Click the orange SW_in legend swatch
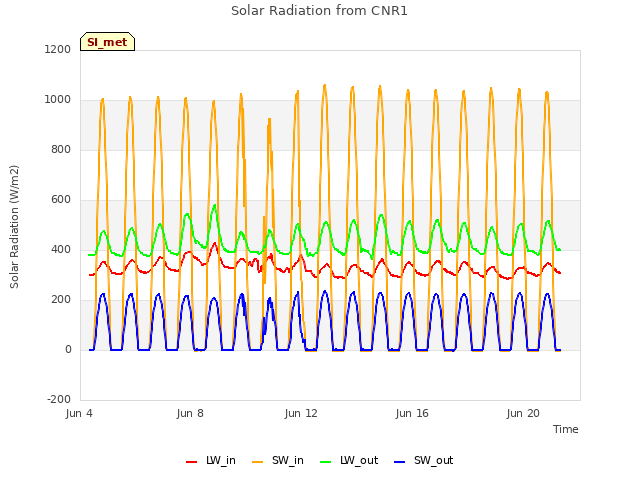 [258, 462]
